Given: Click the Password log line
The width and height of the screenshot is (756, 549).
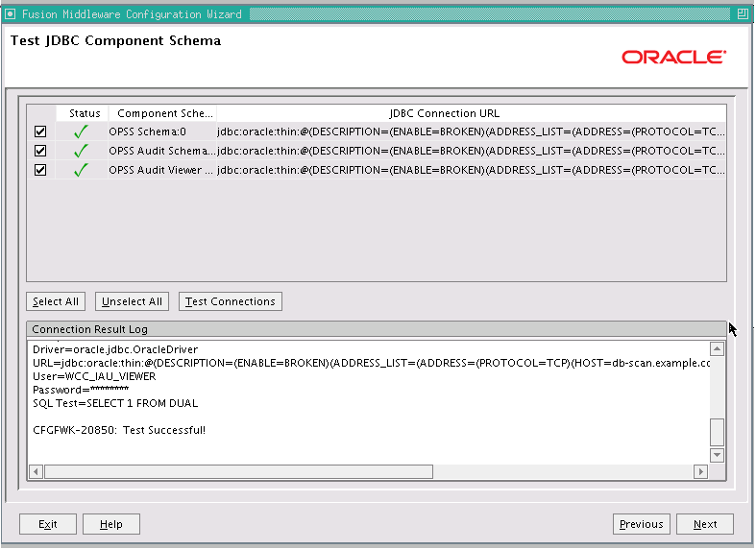Looking at the screenshot, I should pos(81,390).
